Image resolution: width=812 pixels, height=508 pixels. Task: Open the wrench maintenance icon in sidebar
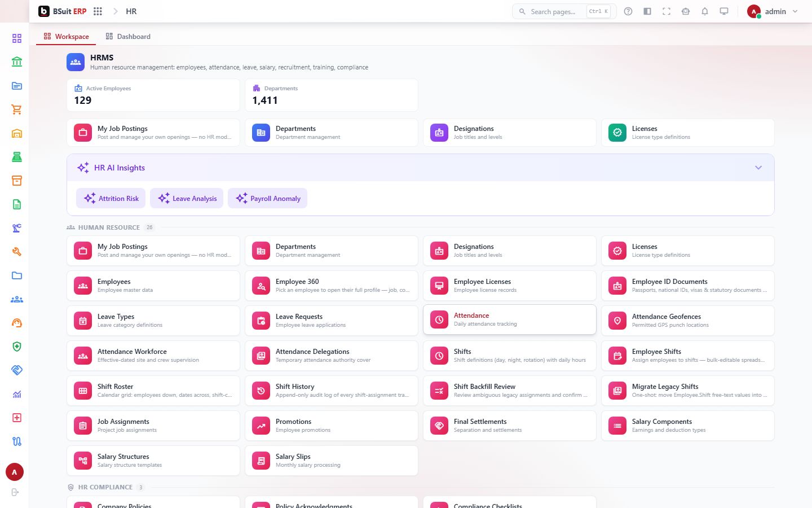17,252
